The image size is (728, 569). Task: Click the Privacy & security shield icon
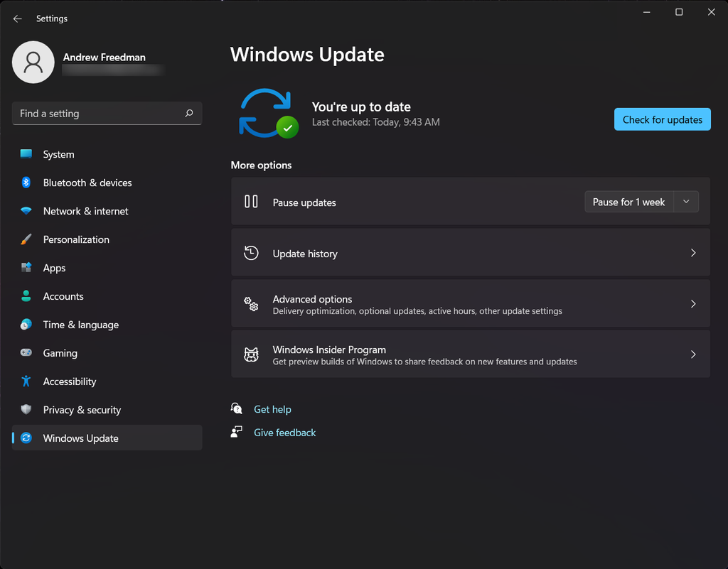(x=26, y=409)
